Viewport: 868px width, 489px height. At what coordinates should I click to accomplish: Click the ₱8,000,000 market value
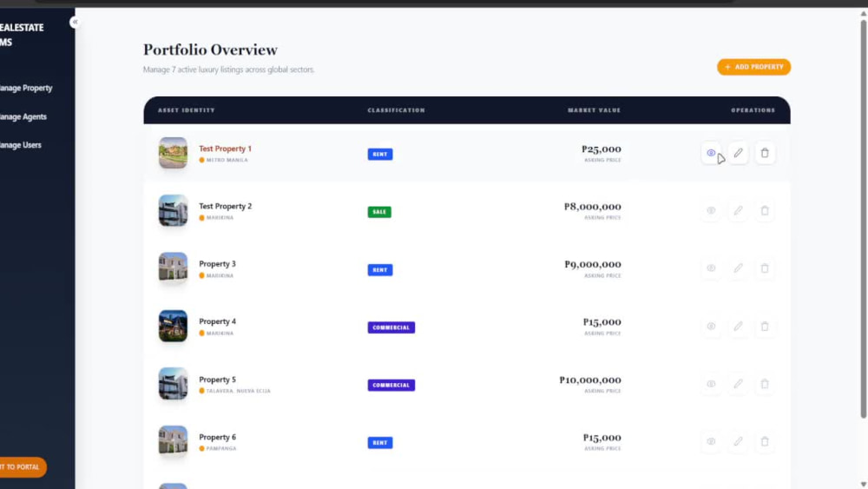(x=592, y=207)
